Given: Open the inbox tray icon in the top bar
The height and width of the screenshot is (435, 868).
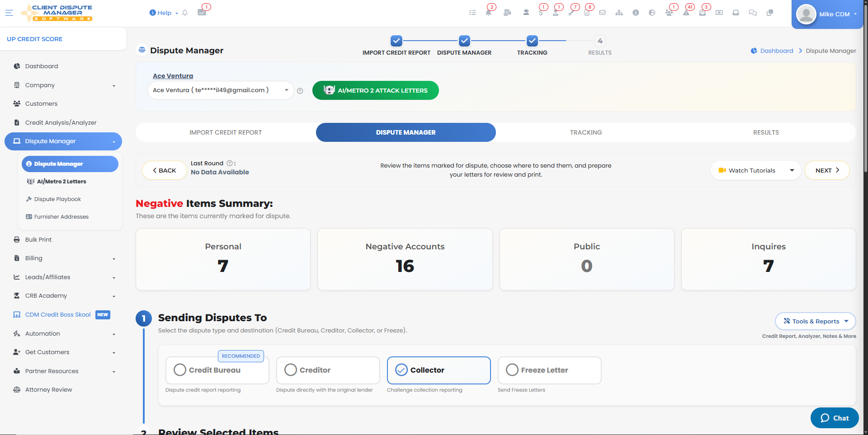Looking at the screenshot, I should point(736,13).
